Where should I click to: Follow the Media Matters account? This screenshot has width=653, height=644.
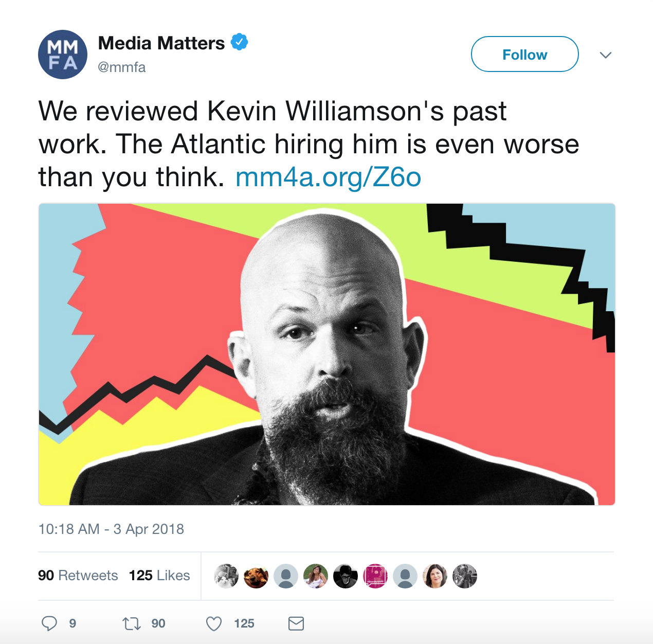[525, 54]
